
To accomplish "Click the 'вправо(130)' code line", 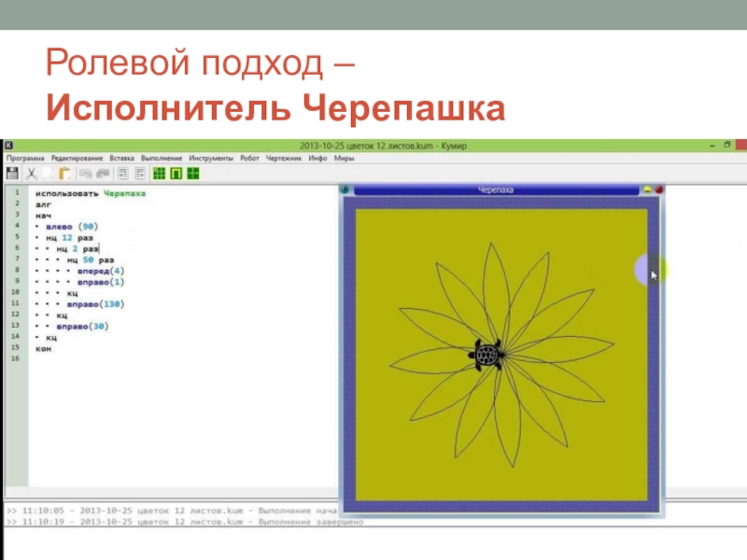I will (x=95, y=304).
